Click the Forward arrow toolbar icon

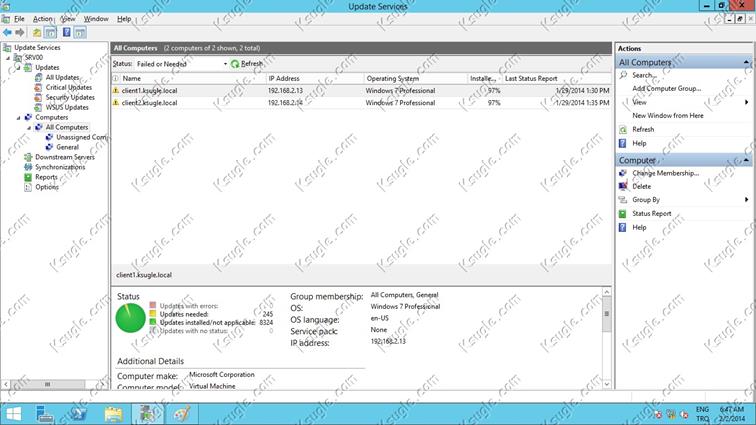coord(20,32)
